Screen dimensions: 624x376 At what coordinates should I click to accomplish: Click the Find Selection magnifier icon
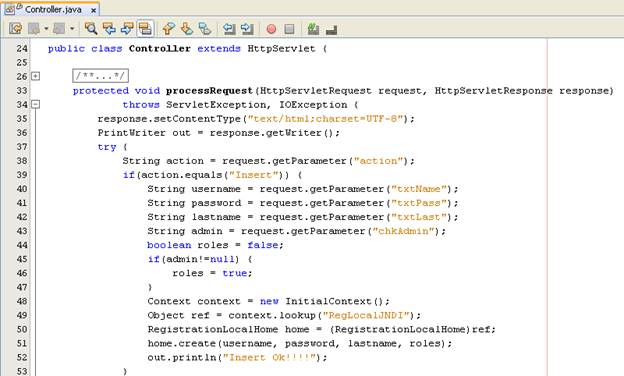click(x=91, y=29)
